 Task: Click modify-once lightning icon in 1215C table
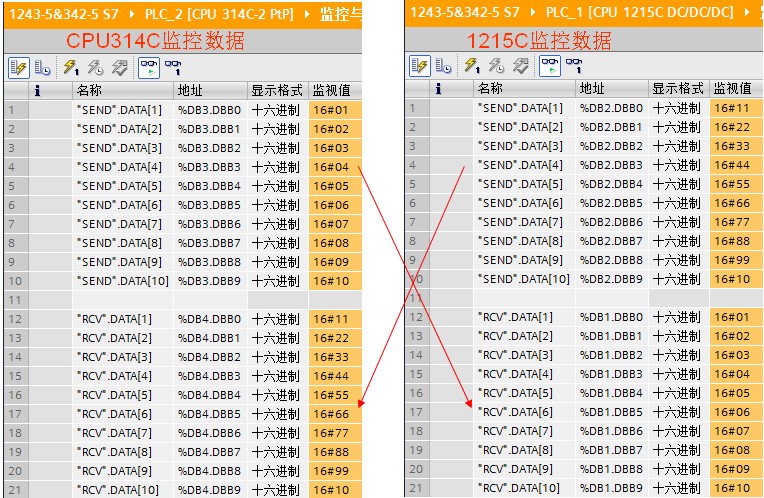pyautogui.click(x=472, y=66)
